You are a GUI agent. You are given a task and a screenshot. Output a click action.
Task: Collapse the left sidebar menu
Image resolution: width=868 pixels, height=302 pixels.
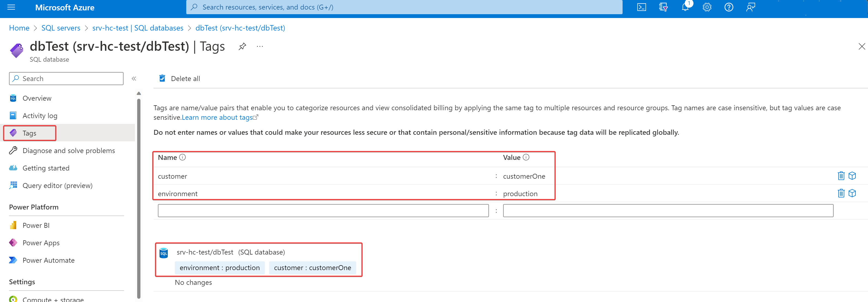[x=134, y=79]
